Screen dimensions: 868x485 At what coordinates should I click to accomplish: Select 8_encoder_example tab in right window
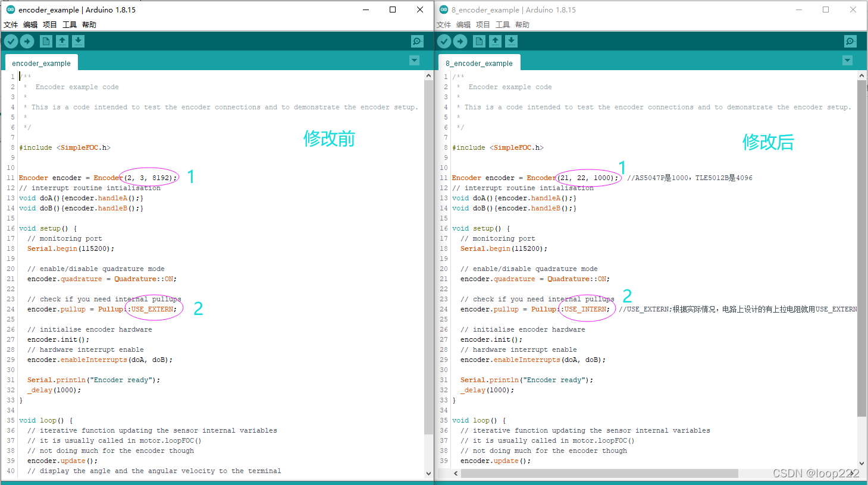point(479,63)
